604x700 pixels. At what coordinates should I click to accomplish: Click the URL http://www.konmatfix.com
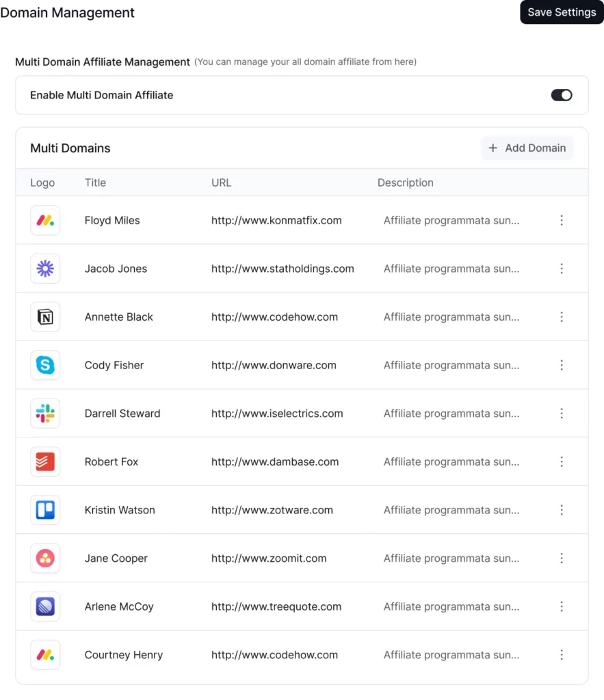click(276, 220)
